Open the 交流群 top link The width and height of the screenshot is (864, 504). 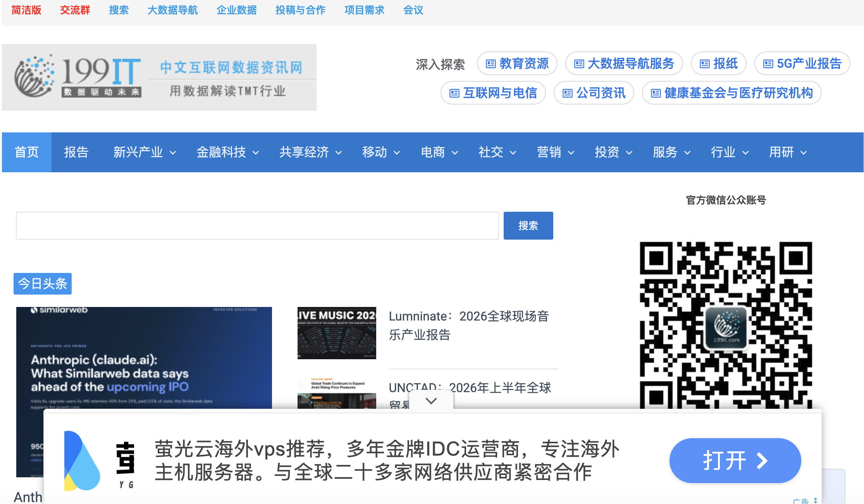pos(75,10)
